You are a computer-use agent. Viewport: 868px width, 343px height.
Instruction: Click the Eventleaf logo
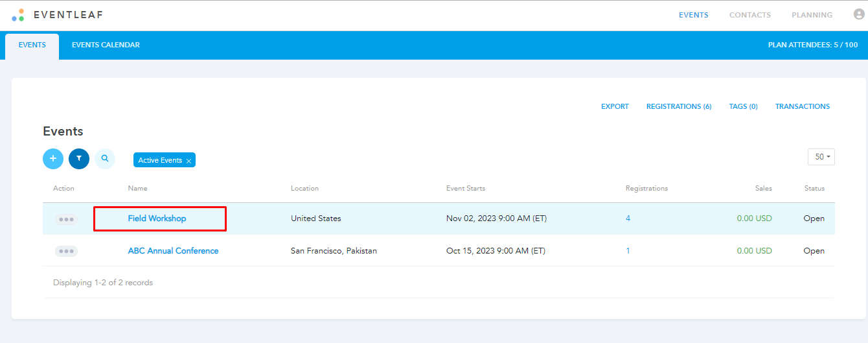point(57,14)
